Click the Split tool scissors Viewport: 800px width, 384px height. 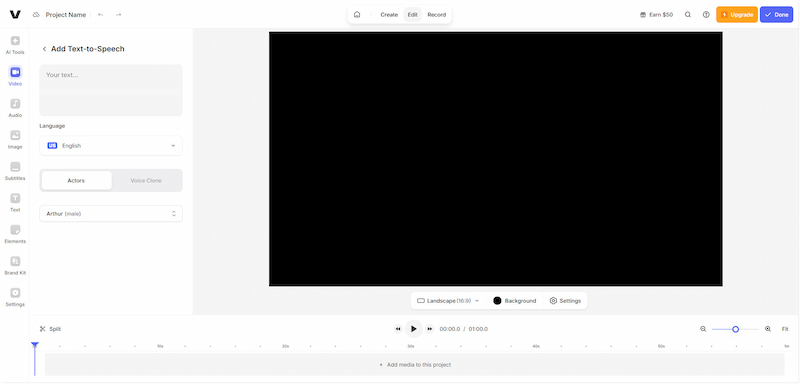pyautogui.click(x=51, y=329)
